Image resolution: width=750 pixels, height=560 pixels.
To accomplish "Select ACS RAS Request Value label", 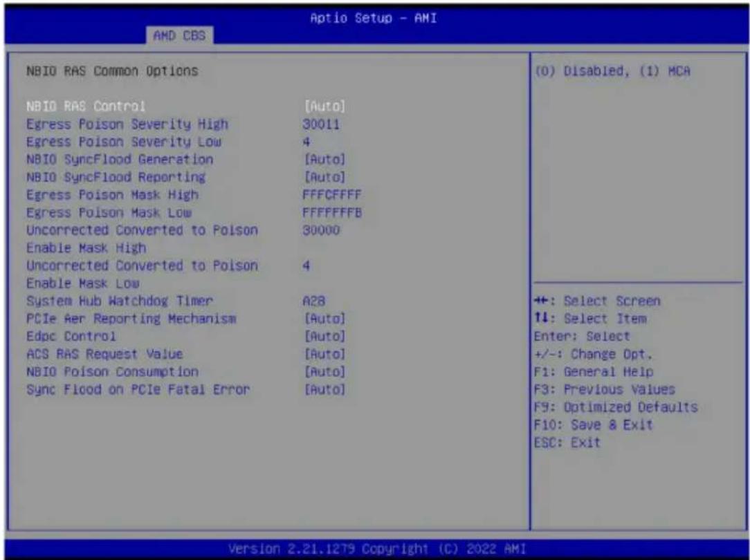I will 104,354.
